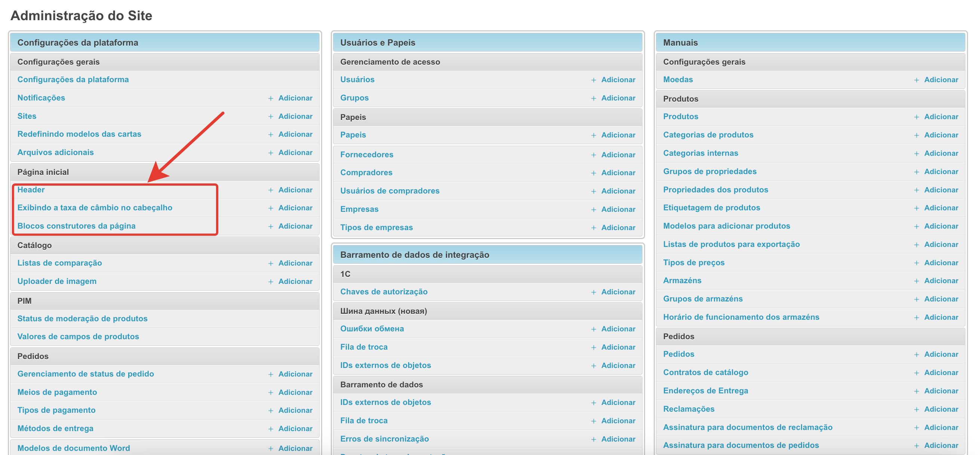Go to Status de moderação de produtos
This screenshot has height=455, width=980.
(82, 319)
